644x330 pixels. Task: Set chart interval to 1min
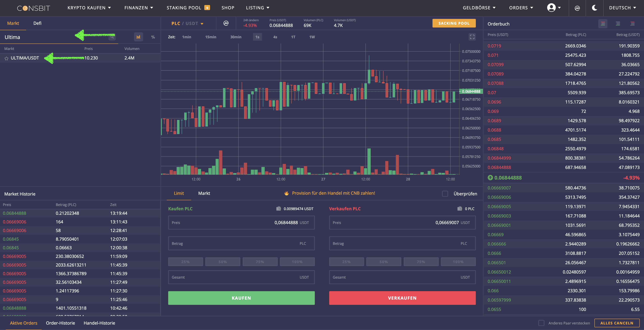click(187, 37)
